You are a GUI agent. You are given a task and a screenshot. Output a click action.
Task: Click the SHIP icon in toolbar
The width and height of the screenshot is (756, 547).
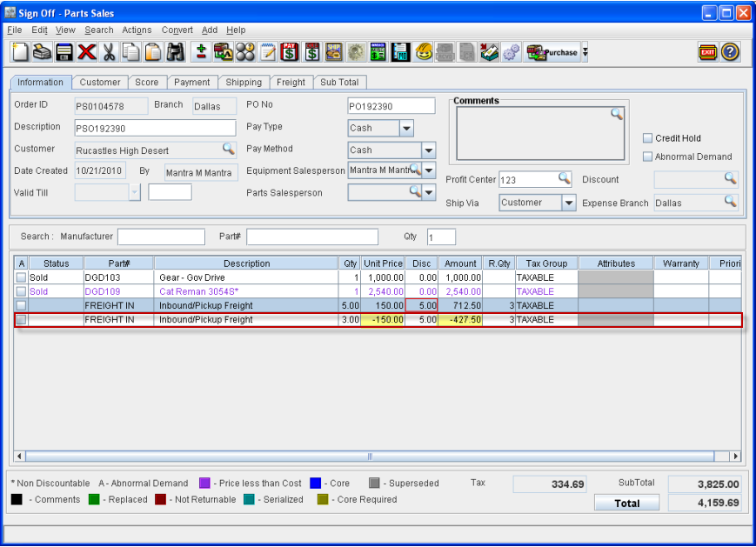coord(334,52)
